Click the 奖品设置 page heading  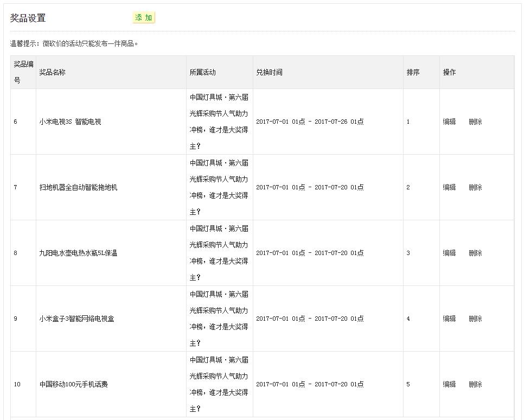coord(28,18)
